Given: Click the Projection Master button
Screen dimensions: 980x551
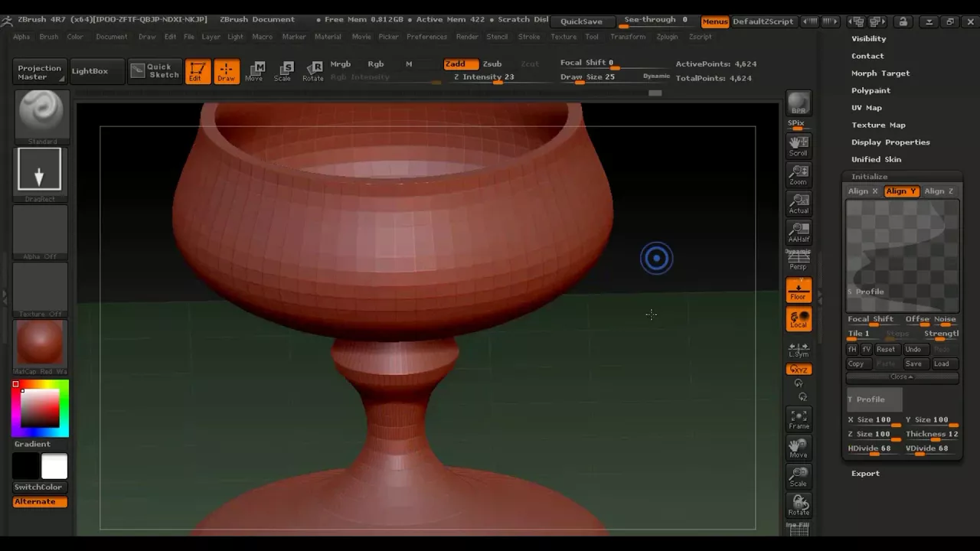Looking at the screenshot, I should 39,72.
